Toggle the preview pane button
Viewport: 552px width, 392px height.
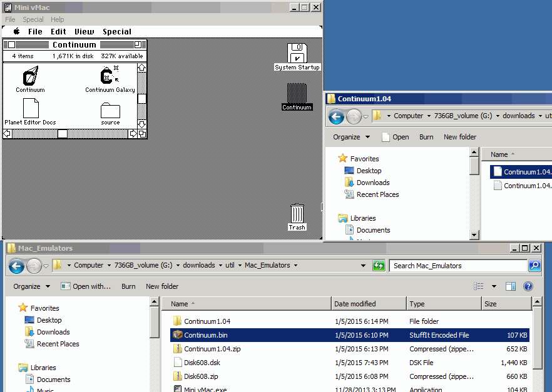click(x=511, y=286)
